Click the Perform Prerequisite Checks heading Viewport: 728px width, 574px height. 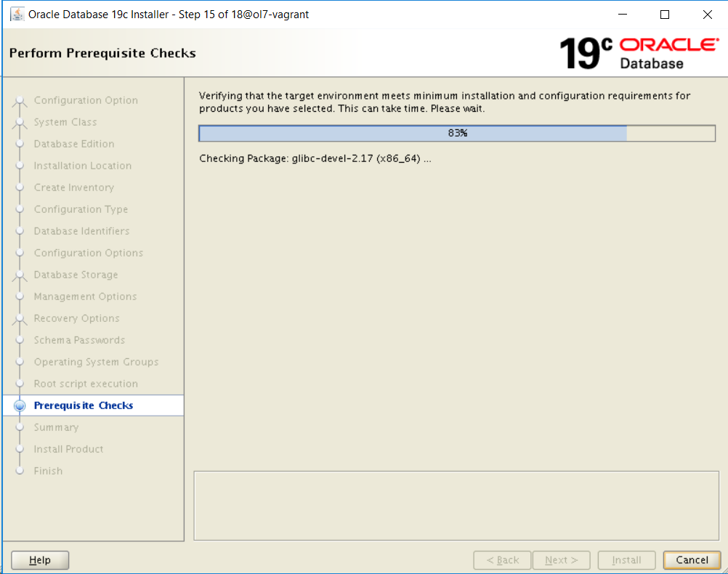(x=102, y=54)
